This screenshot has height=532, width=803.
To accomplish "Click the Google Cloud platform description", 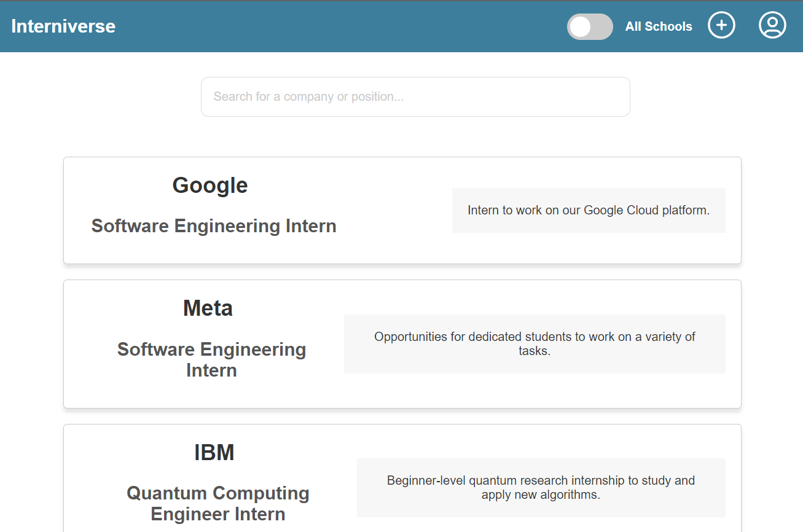I will [x=589, y=210].
